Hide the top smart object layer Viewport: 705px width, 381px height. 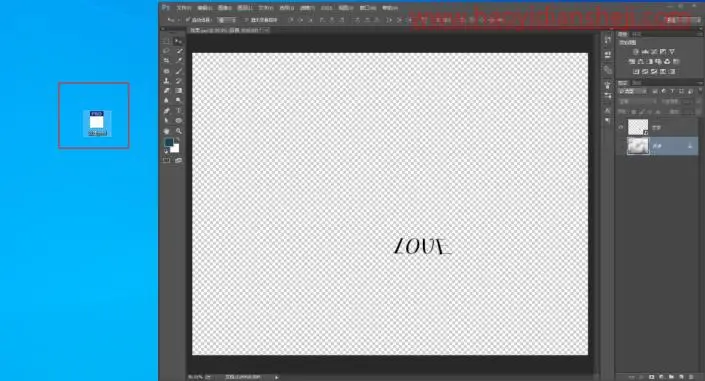pyautogui.click(x=621, y=127)
